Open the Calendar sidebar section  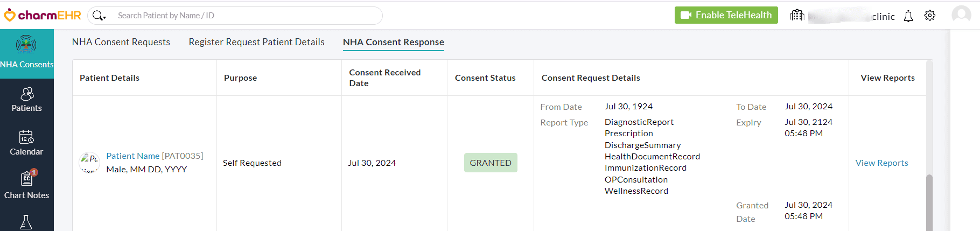(x=27, y=143)
